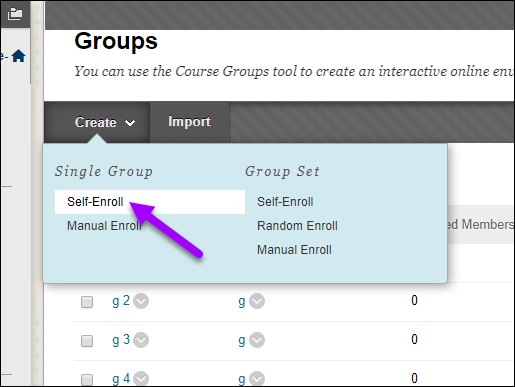Click the Group Set menu heading
The width and height of the screenshot is (515, 387).
[x=282, y=171]
